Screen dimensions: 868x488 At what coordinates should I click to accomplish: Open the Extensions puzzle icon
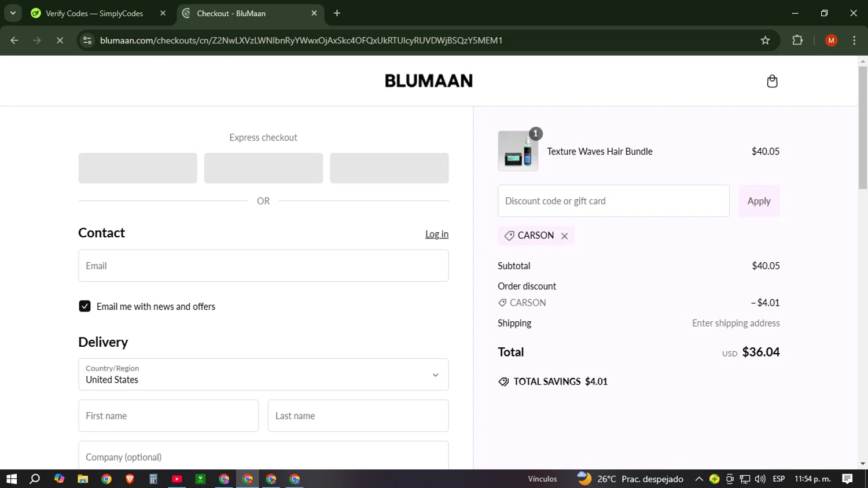pos(797,41)
